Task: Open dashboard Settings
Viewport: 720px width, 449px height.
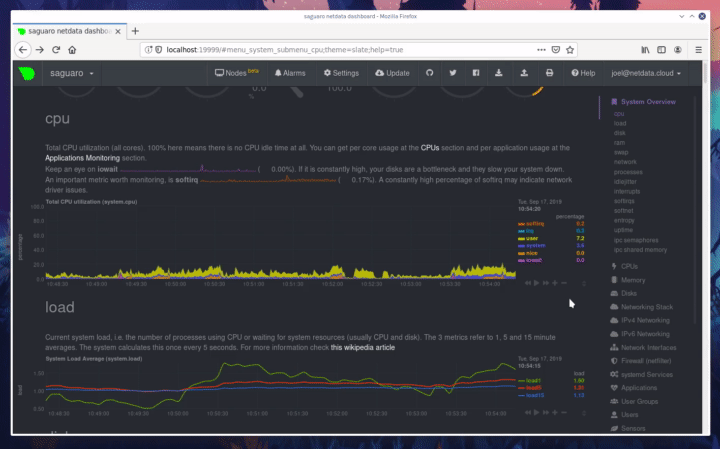Action: (341, 73)
